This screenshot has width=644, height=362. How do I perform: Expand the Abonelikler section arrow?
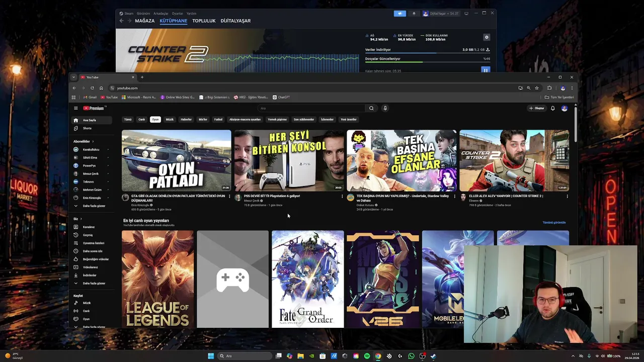pyautogui.click(x=93, y=141)
